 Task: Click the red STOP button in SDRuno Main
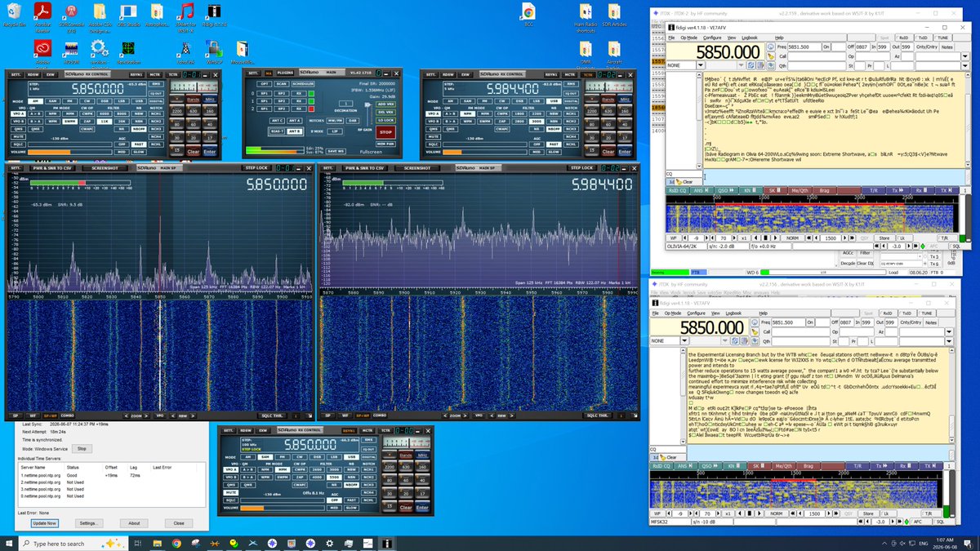point(386,131)
